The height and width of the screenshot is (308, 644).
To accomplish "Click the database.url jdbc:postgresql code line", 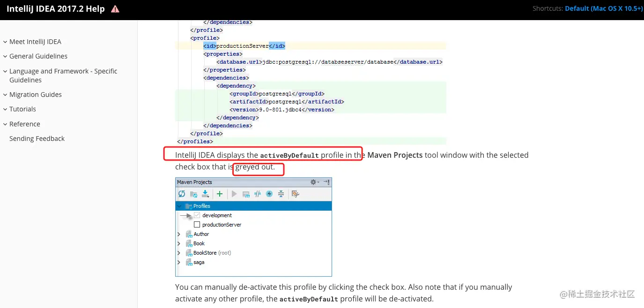I will click(329, 62).
